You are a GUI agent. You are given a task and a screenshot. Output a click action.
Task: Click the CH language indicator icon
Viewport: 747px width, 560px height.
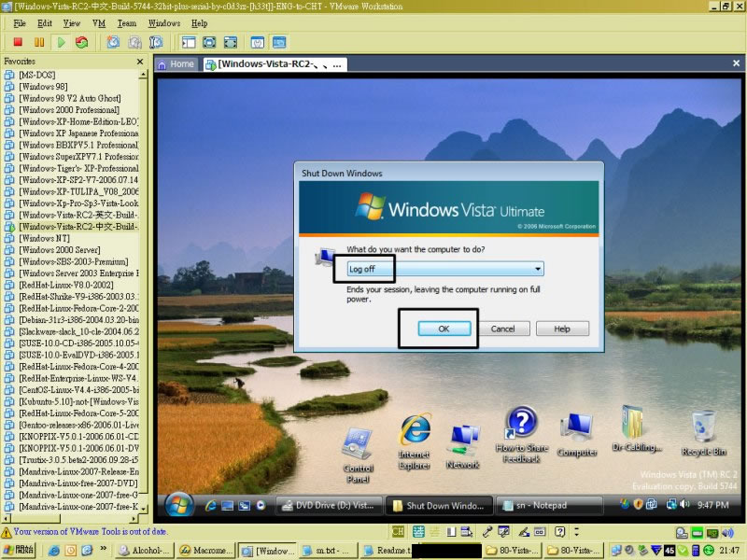398,532
